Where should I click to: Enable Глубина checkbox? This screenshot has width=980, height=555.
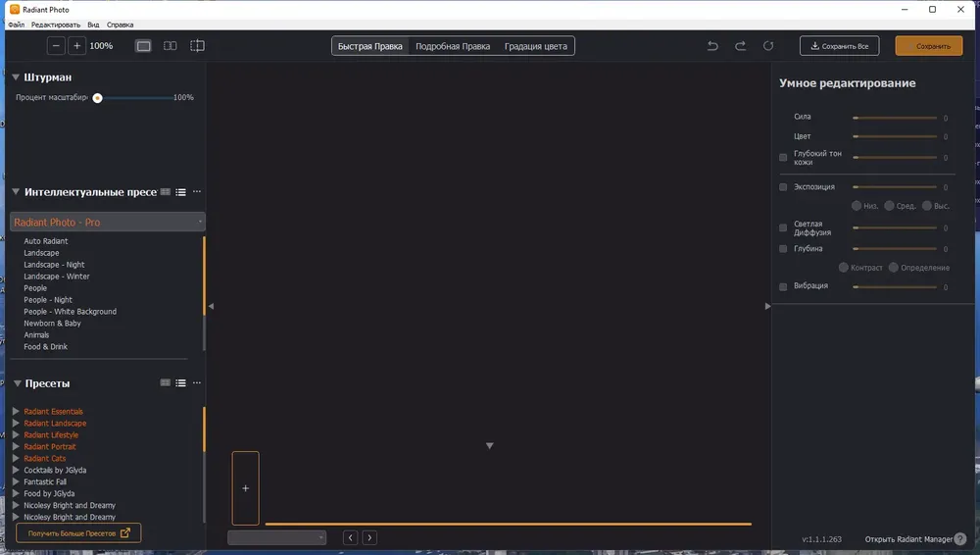(x=783, y=248)
